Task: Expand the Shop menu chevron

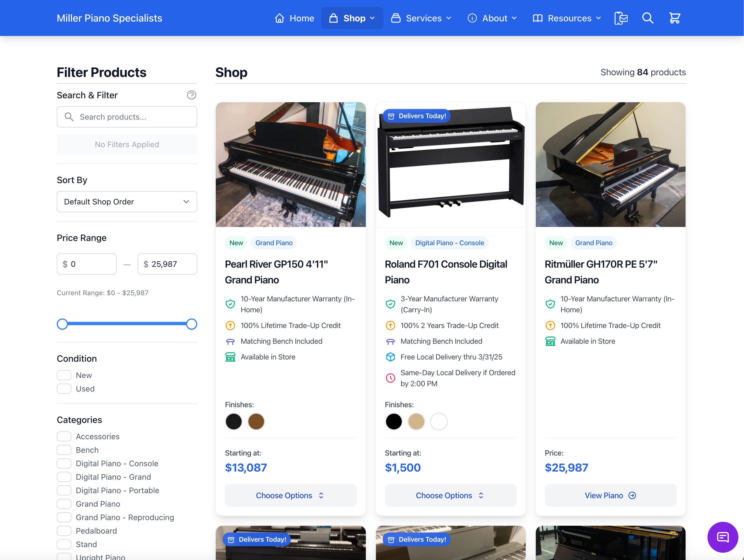Action: coord(372,18)
